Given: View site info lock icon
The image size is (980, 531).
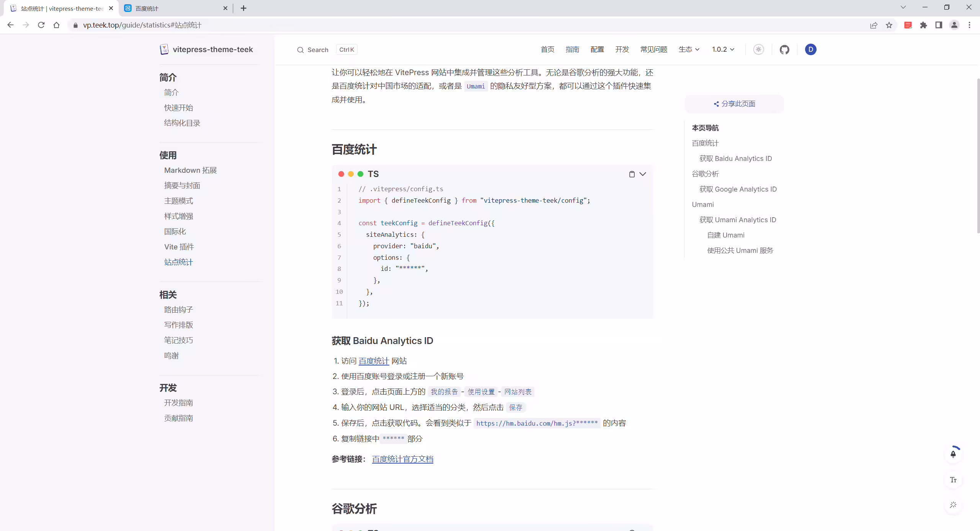Looking at the screenshot, I should coord(75,25).
